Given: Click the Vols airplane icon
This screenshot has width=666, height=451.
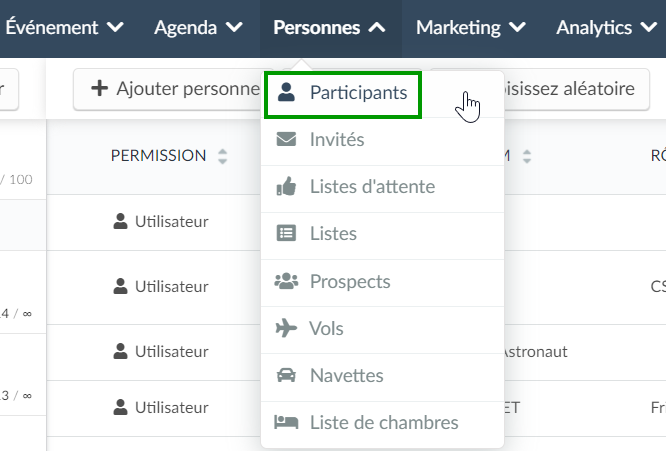Looking at the screenshot, I should tap(286, 328).
